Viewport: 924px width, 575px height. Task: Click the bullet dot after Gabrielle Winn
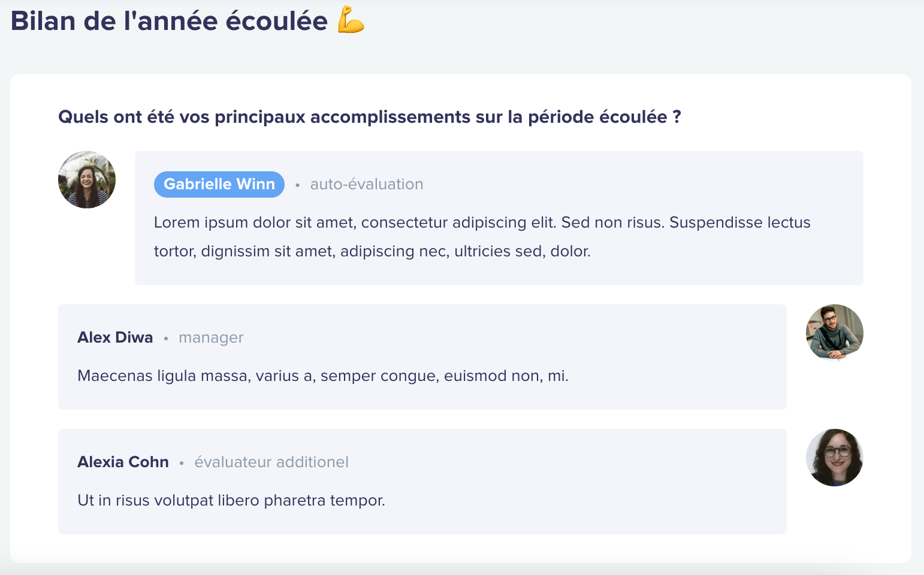[297, 185]
